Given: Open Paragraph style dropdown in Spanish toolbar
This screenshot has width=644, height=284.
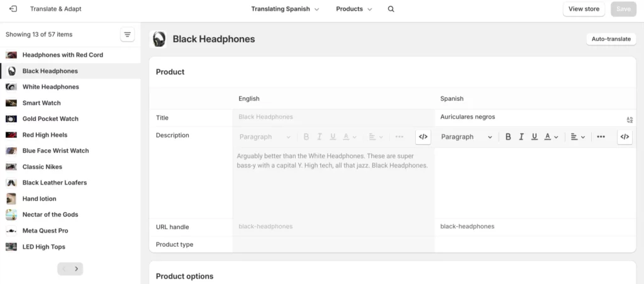Looking at the screenshot, I should coord(466,137).
